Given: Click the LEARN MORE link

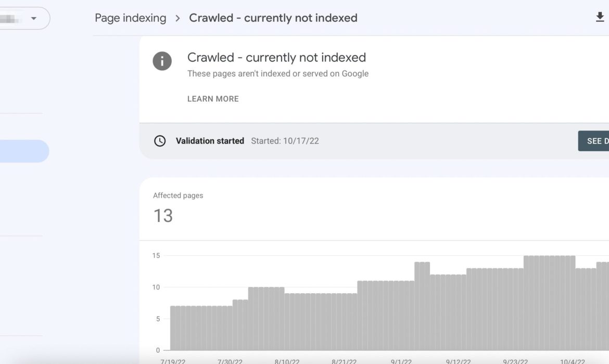Looking at the screenshot, I should (213, 99).
